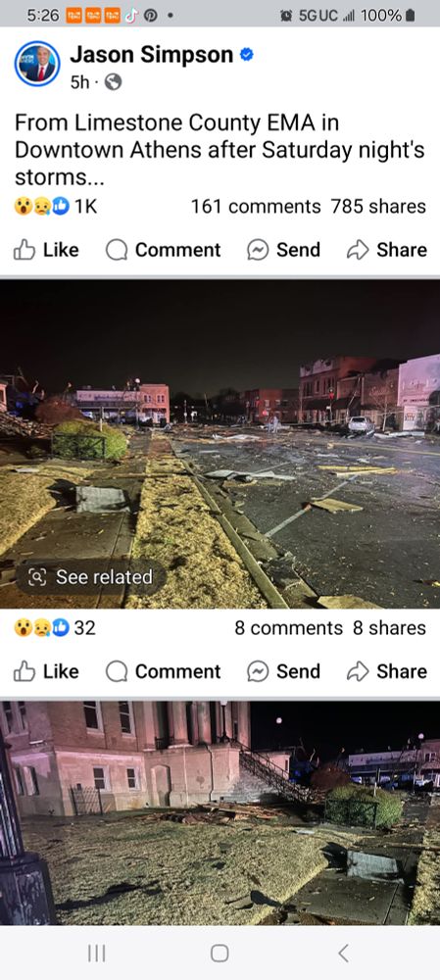Tap the Jason Simpson name link
This screenshot has height=980, width=440.
tap(151, 55)
